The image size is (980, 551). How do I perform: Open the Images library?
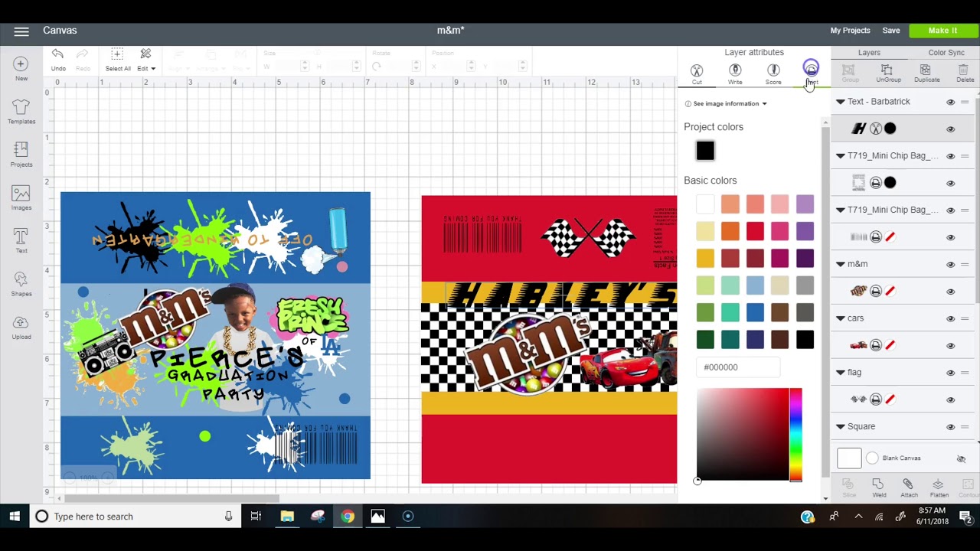[x=21, y=197]
